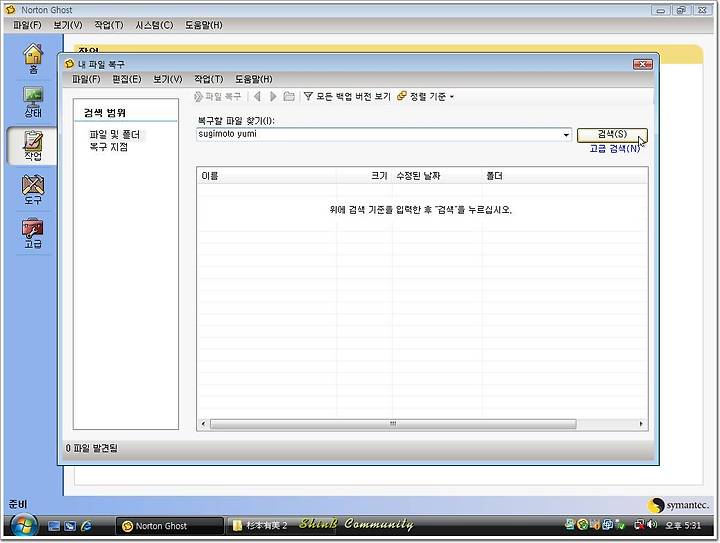Open the 고급 (Advanced) sidebar icon
The image size is (720, 543).
33,234
